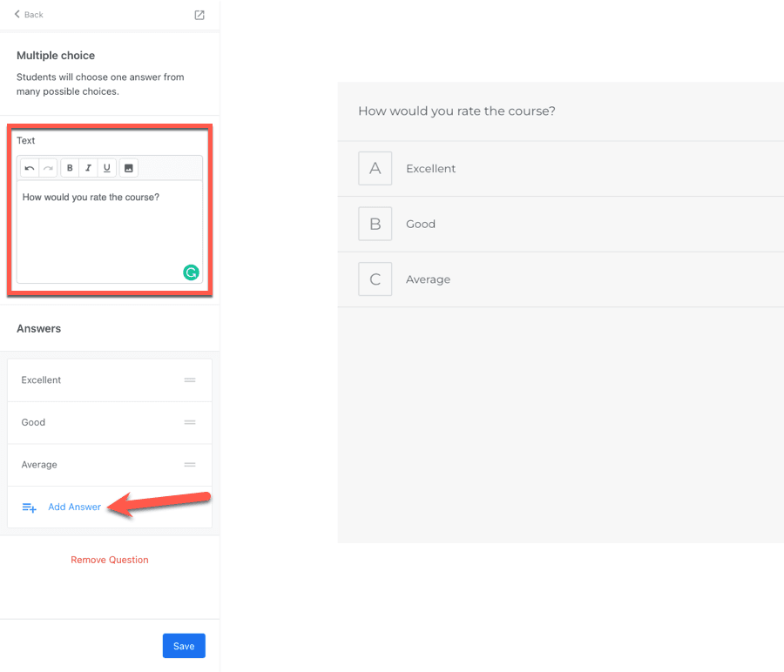Click the Add Answer link
784x672 pixels.
[74, 507]
